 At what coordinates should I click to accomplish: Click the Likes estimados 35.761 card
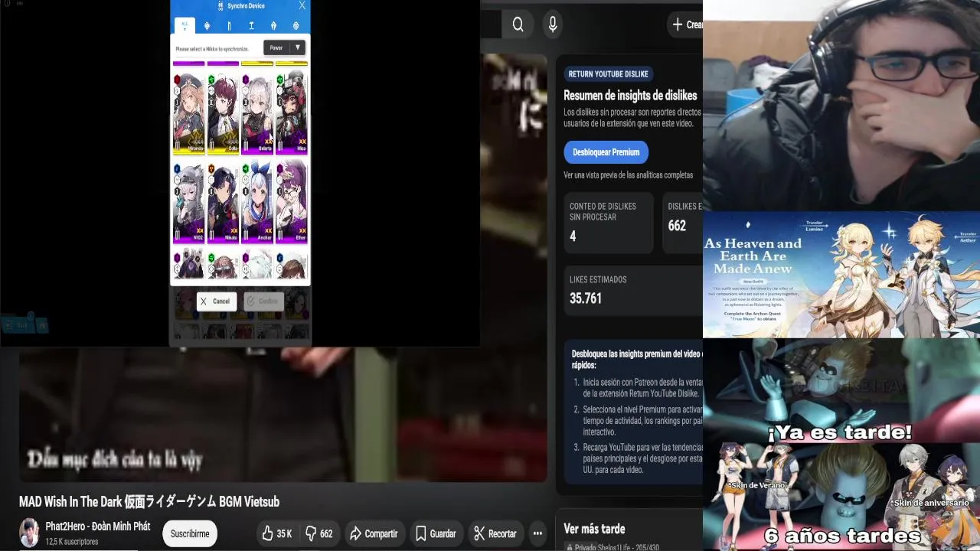[633, 291]
